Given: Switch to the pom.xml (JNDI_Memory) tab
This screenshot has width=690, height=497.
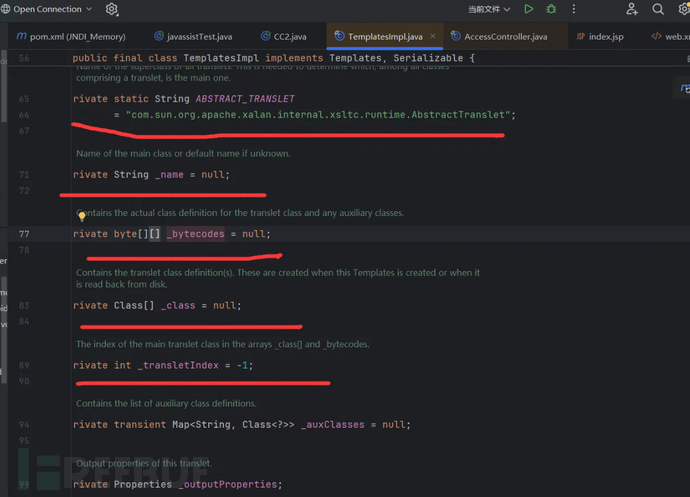Looking at the screenshot, I should (70, 36).
